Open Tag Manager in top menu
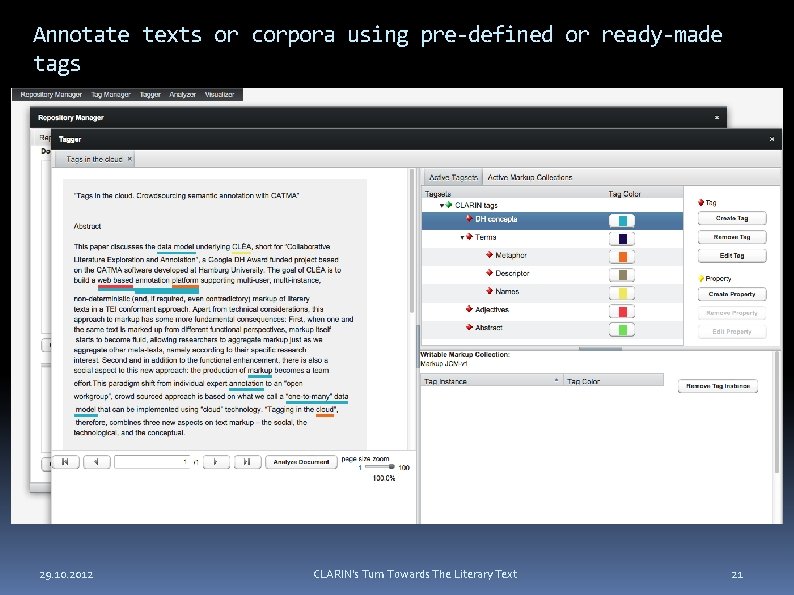Viewport: 794px width, 595px height. tap(111, 95)
